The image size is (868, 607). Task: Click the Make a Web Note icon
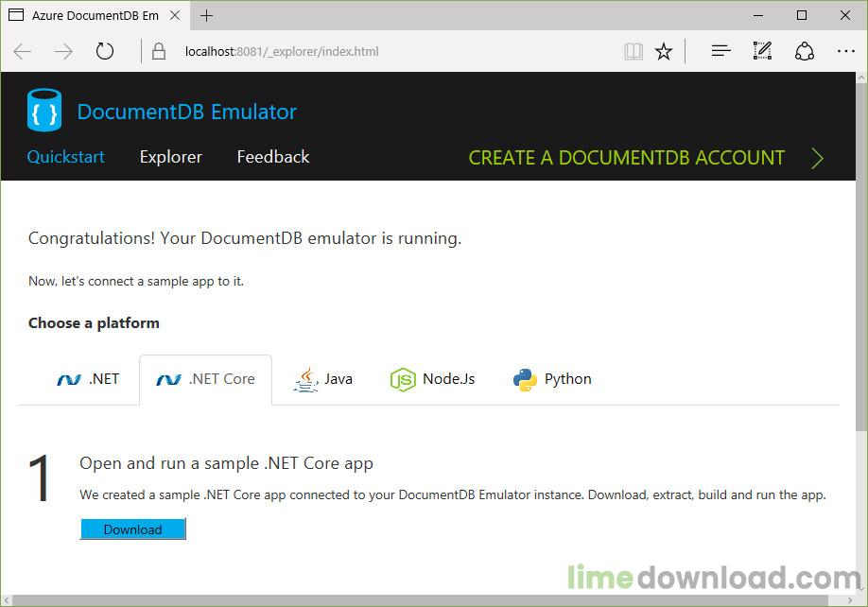pyautogui.click(x=762, y=52)
